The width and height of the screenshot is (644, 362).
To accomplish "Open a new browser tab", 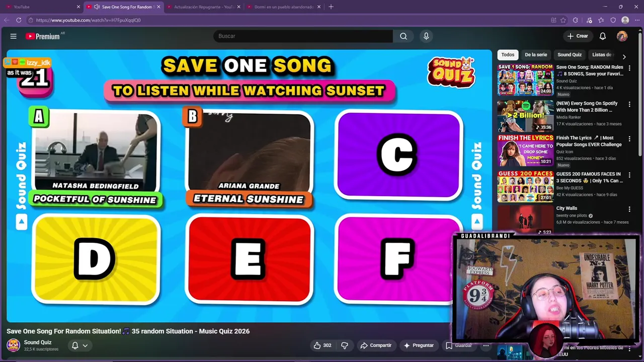I will pos(331,7).
